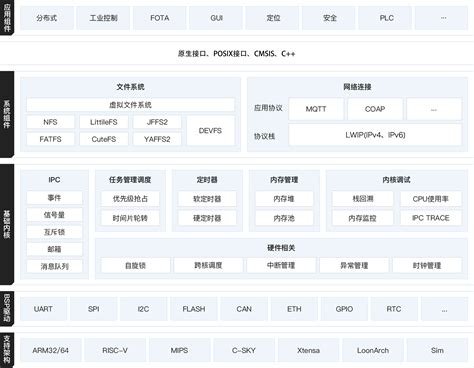Select the CPU使用率 box
Viewport: 474px width, 368px height.
point(431,199)
